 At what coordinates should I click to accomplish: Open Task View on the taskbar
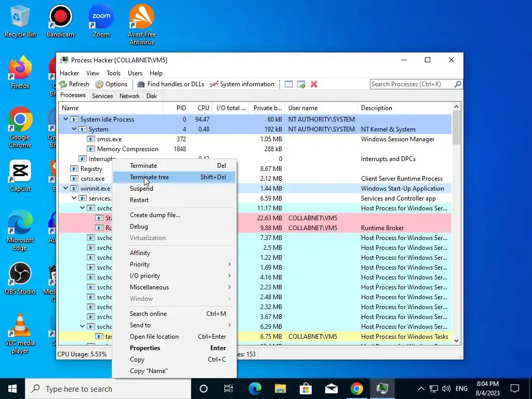229,389
